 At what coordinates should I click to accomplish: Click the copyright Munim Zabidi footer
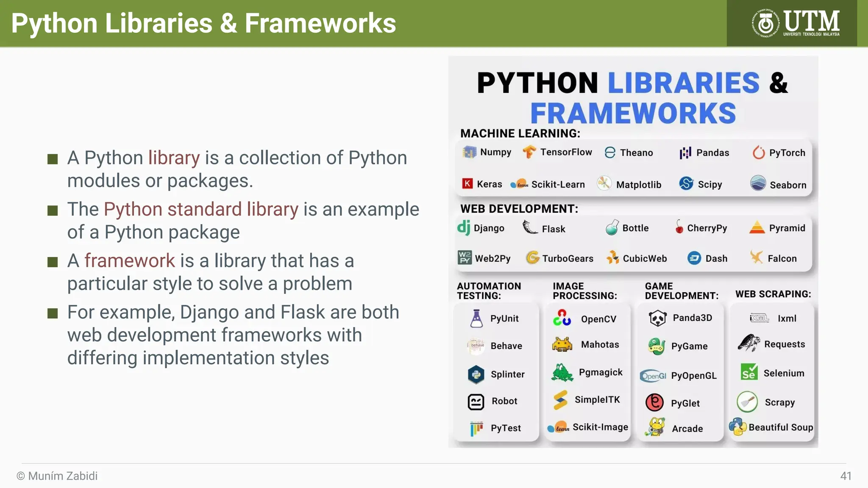(x=57, y=476)
